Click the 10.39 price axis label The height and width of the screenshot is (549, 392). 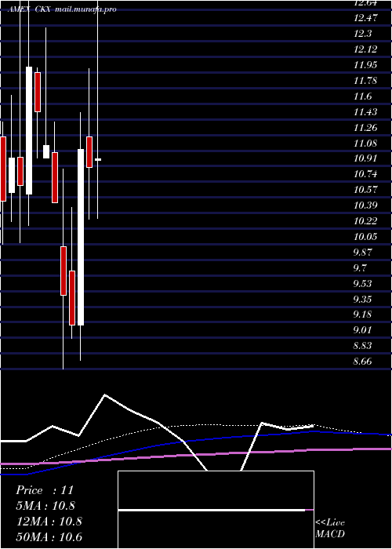tap(365, 205)
